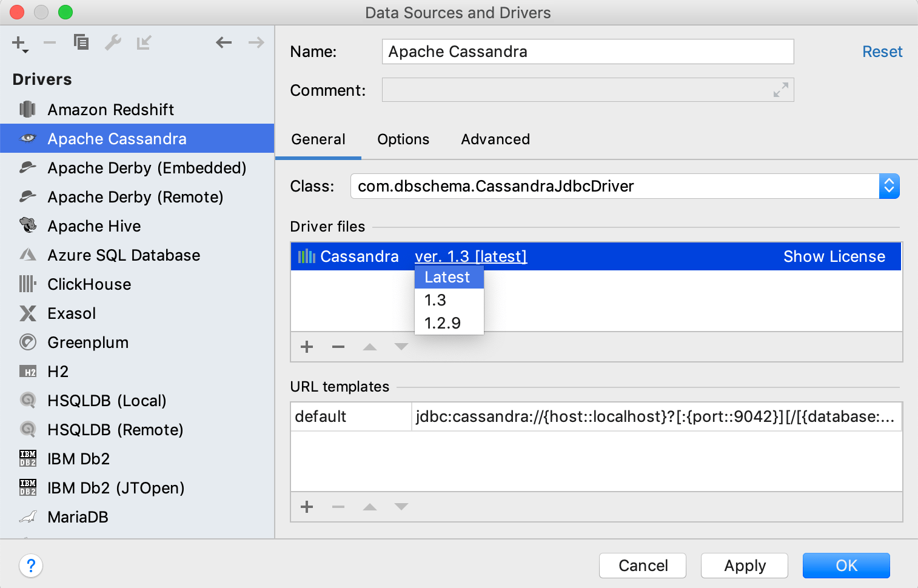Click the add icon below Driver files
Screen dimensions: 918x588
click(306, 347)
